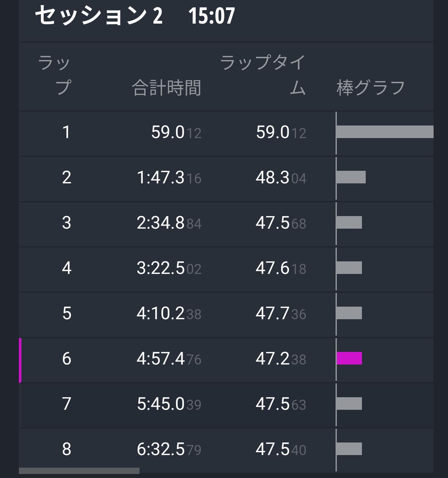Click the 4:57.476 total time value
This screenshot has height=478, width=448.
[x=169, y=359]
